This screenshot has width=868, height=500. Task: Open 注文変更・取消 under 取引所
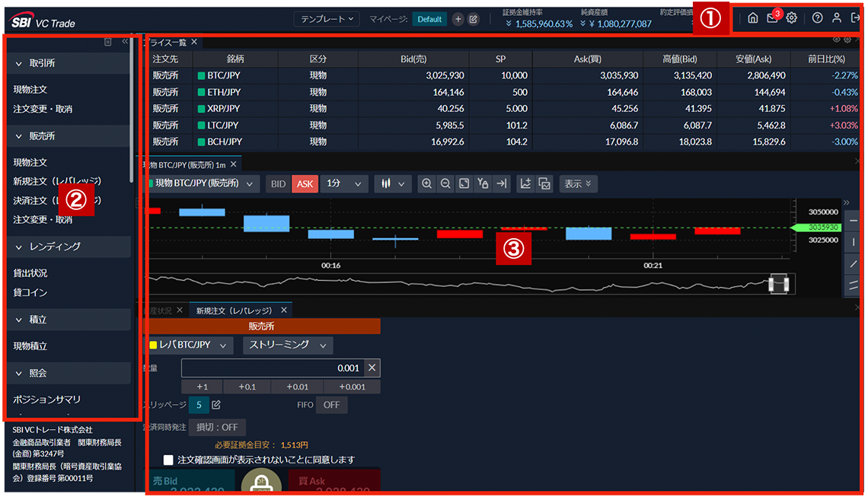tap(43, 109)
